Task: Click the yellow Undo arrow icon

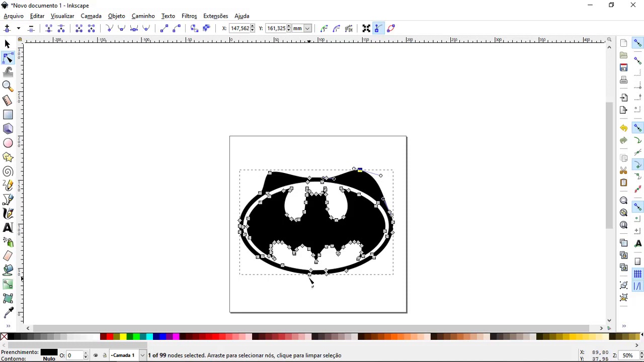Action: point(624,128)
